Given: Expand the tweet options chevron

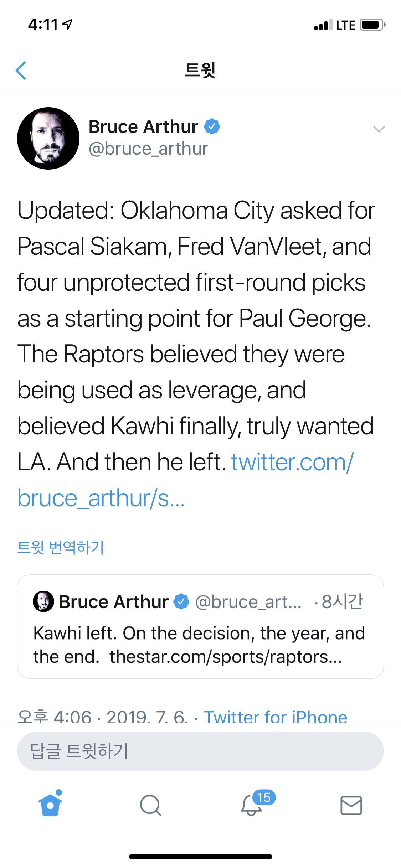Looking at the screenshot, I should tap(379, 129).
